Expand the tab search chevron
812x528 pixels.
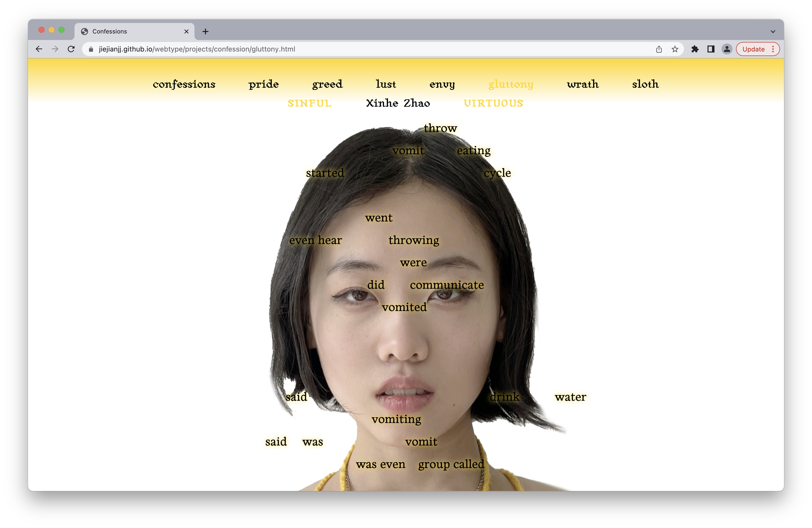pos(773,31)
